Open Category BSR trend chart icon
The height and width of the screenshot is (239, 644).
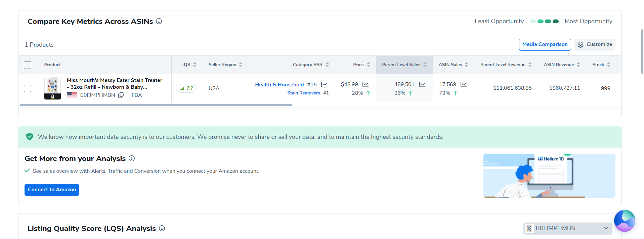coord(324,85)
